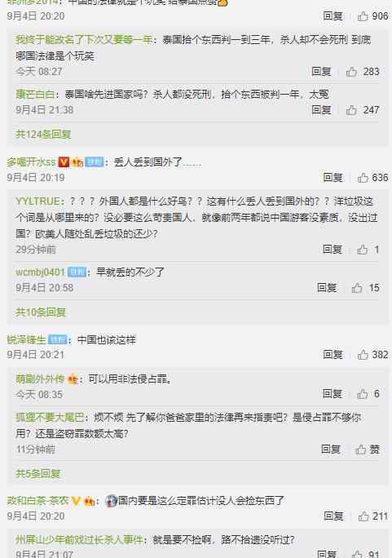Like 政和白茶-茶农's comment with 211 likes
The height and width of the screenshot is (558, 392).
(363, 516)
